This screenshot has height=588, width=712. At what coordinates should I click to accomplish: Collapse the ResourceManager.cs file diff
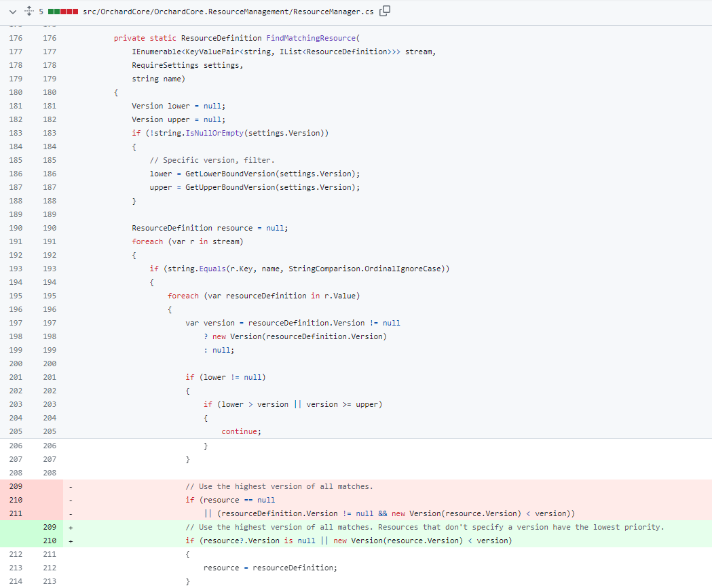tap(13, 12)
